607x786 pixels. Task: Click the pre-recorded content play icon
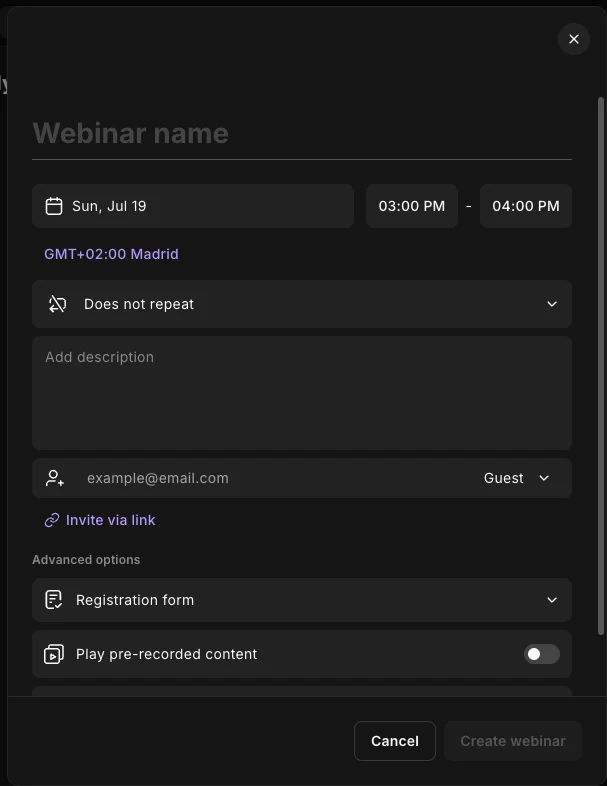coord(54,654)
